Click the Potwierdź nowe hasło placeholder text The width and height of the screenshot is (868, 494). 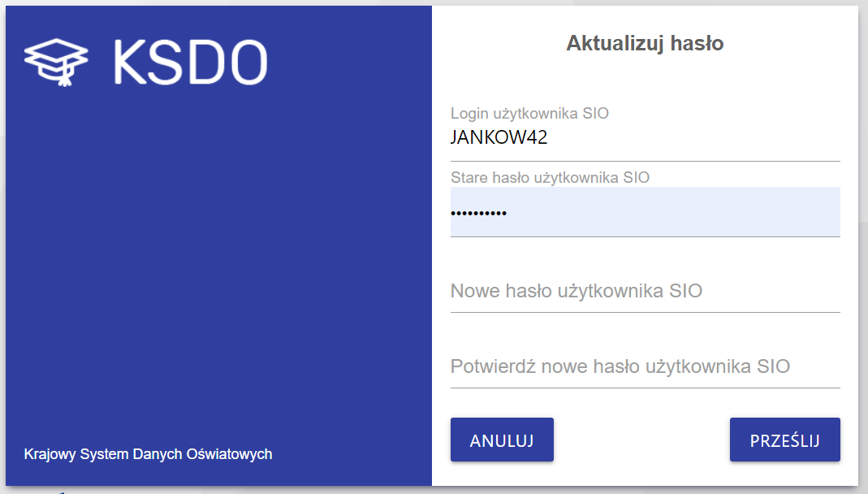click(x=620, y=366)
